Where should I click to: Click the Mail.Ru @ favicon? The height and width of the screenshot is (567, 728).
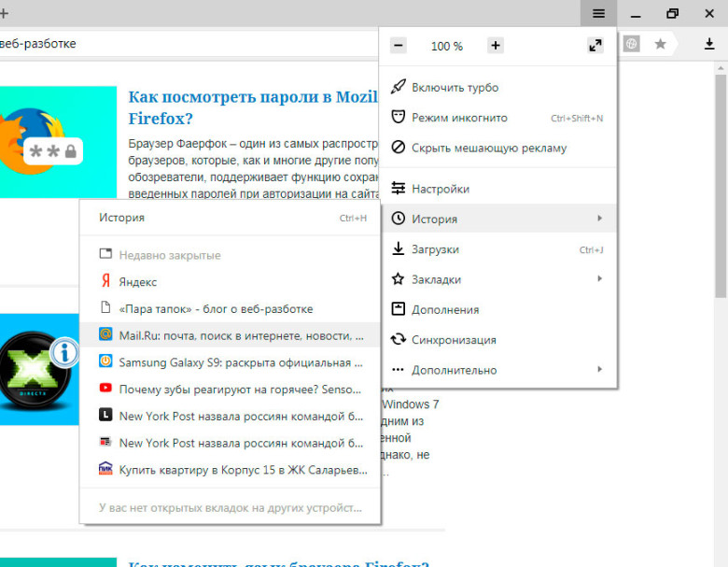(x=105, y=334)
